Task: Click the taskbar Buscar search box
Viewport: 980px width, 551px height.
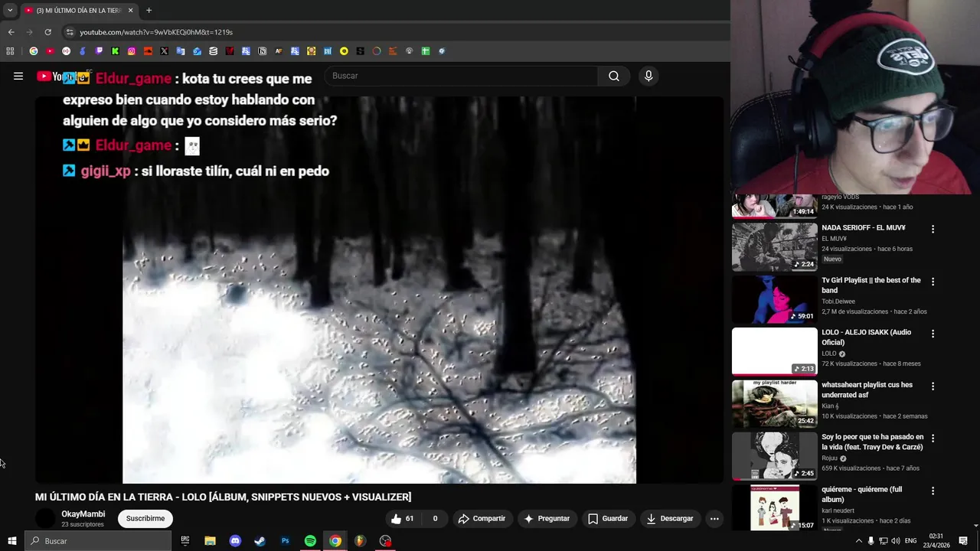Action: tap(98, 541)
